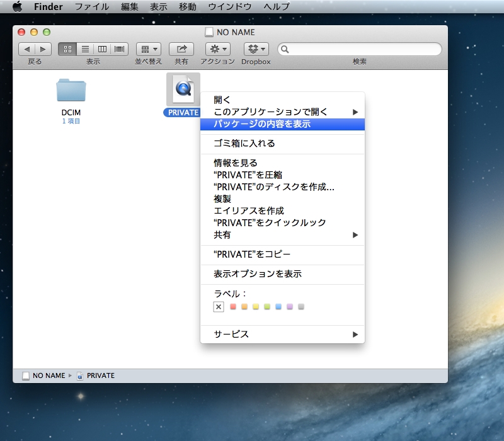Image resolution: width=504 pixels, height=441 pixels.
Task: Choose エイリアスを作成
Action: tap(282, 211)
